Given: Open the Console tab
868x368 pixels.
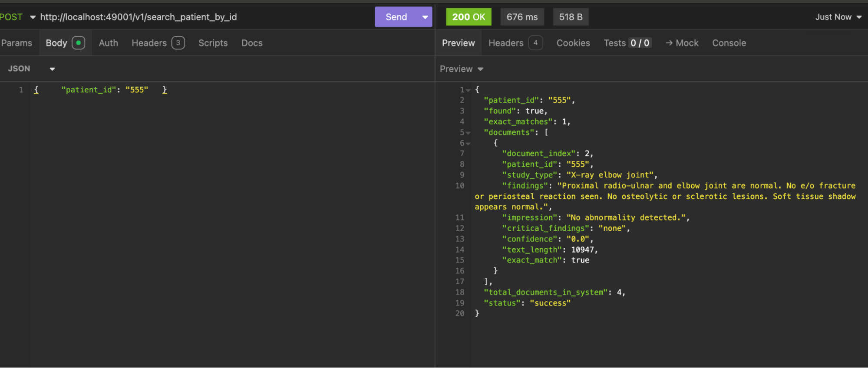Looking at the screenshot, I should [729, 43].
